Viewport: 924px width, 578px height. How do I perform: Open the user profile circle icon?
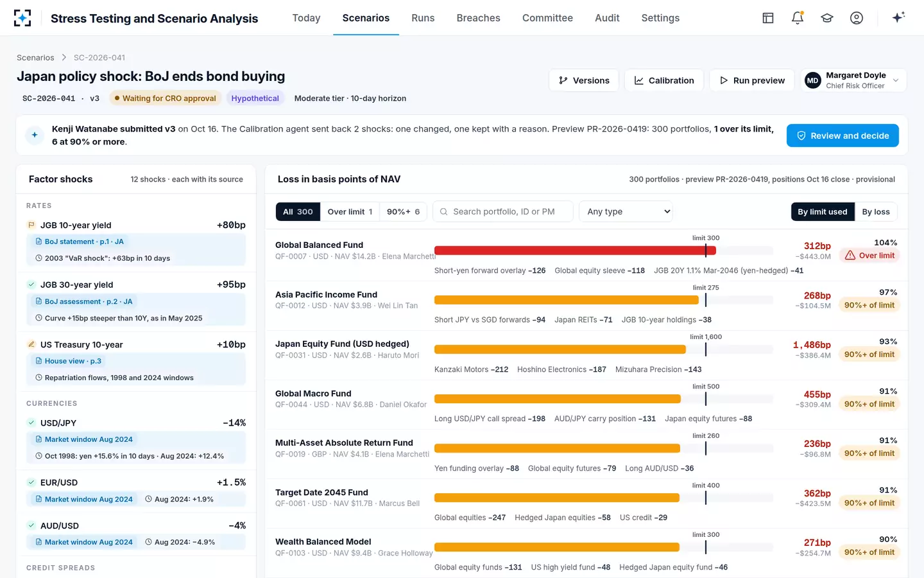pyautogui.click(x=857, y=18)
